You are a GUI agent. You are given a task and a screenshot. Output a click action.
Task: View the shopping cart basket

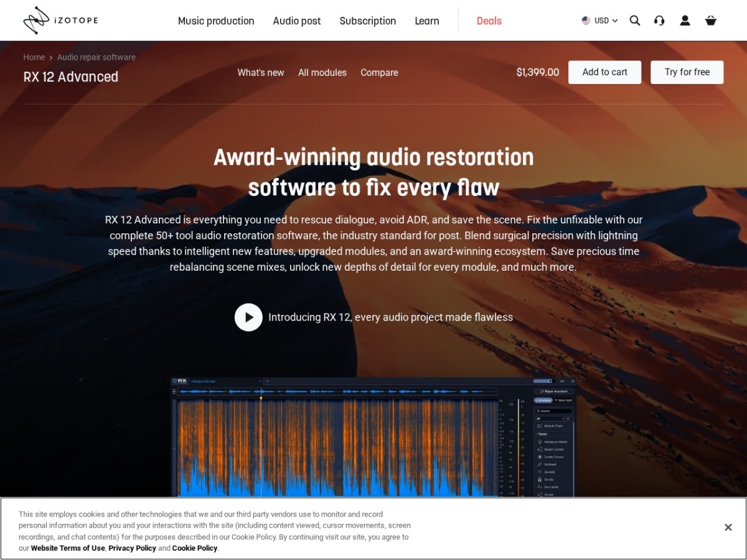click(711, 21)
